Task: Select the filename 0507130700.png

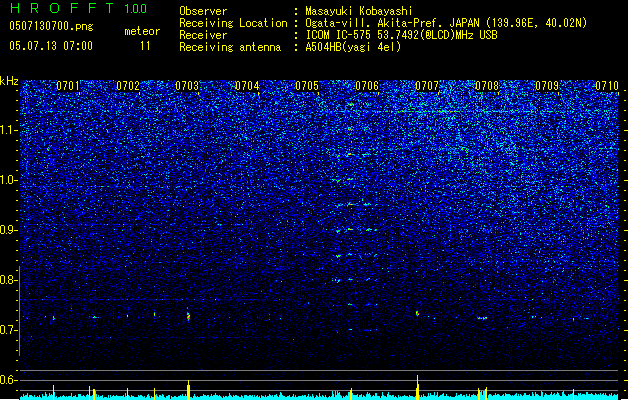Action: (51, 27)
